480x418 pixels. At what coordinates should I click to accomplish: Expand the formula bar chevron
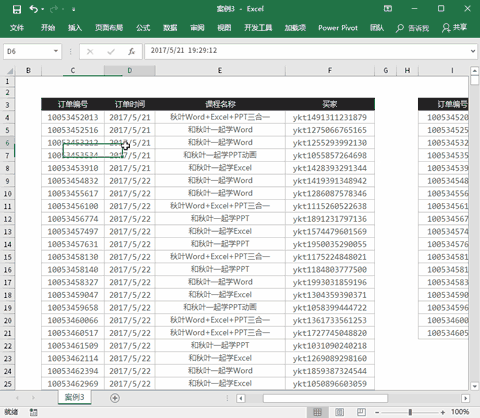pyautogui.click(x=473, y=51)
